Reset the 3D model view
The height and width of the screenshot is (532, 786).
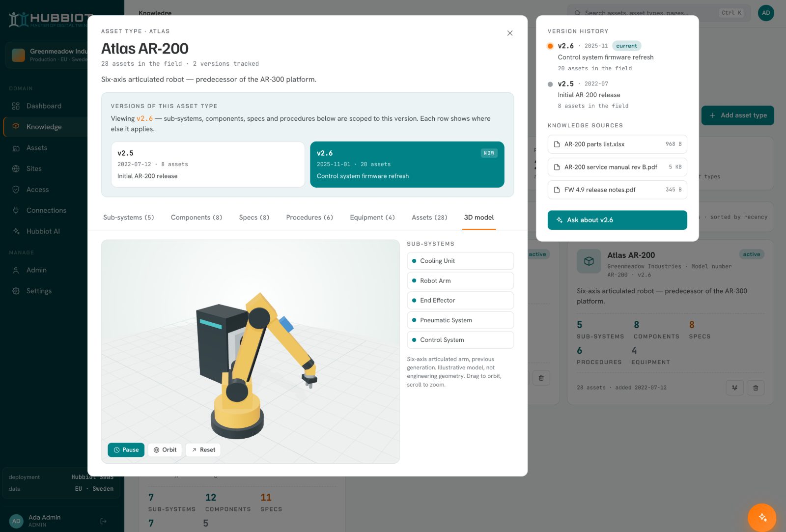203,450
